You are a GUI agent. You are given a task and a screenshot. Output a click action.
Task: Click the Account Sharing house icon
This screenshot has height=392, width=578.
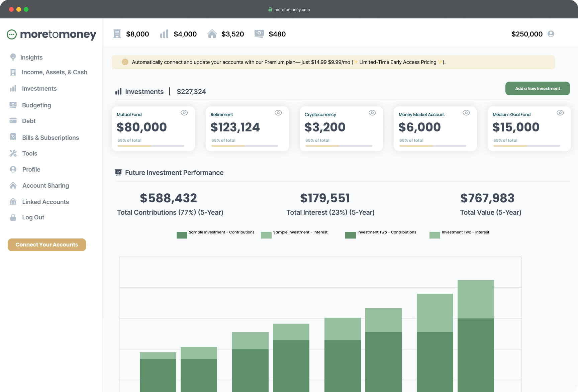(x=13, y=185)
